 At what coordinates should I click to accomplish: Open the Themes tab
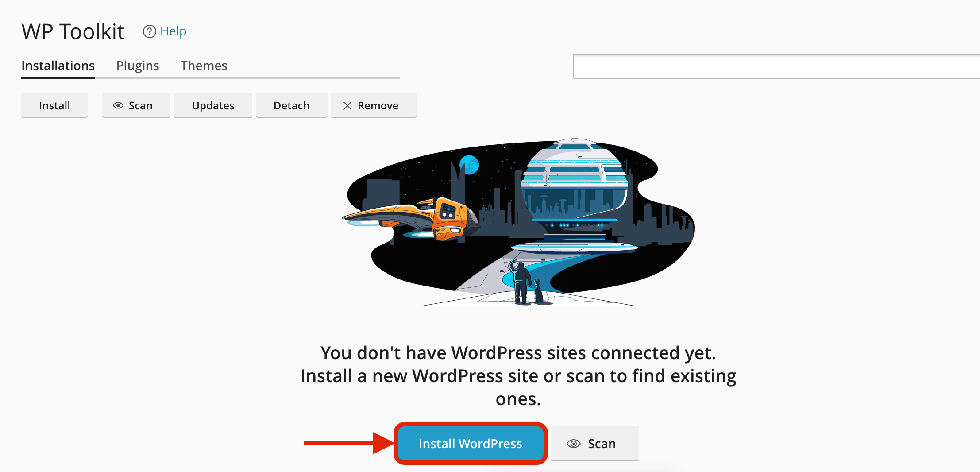pos(204,66)
